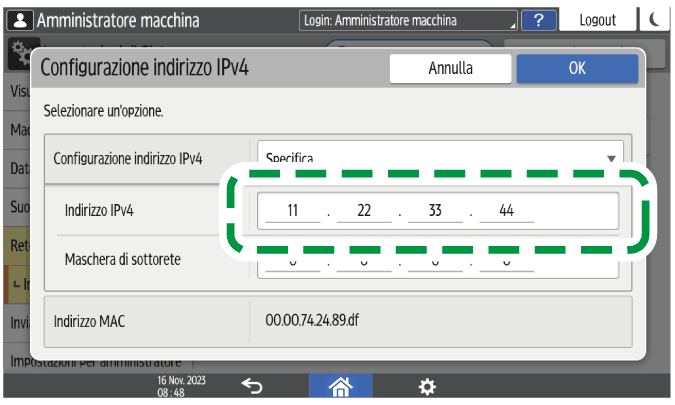The width and height of the screenshot is (675, 405).
Task: Go to the home screen icon
Action: pyautogui.click(x=341, y=386)
